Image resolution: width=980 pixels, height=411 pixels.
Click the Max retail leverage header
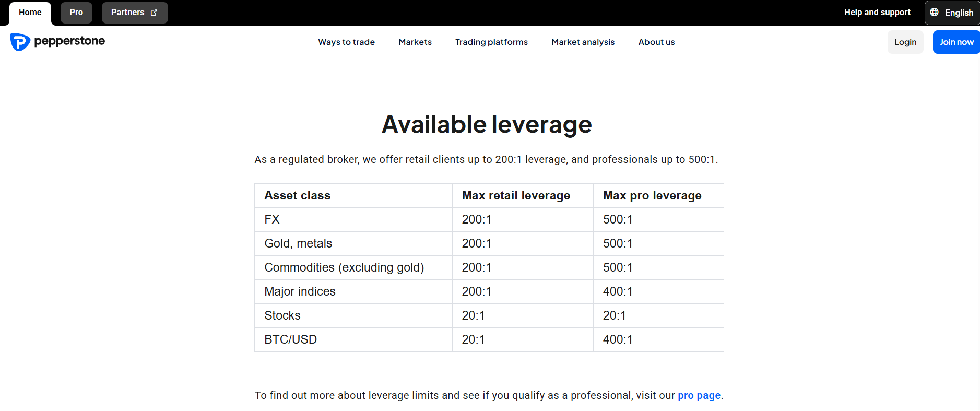516,196
